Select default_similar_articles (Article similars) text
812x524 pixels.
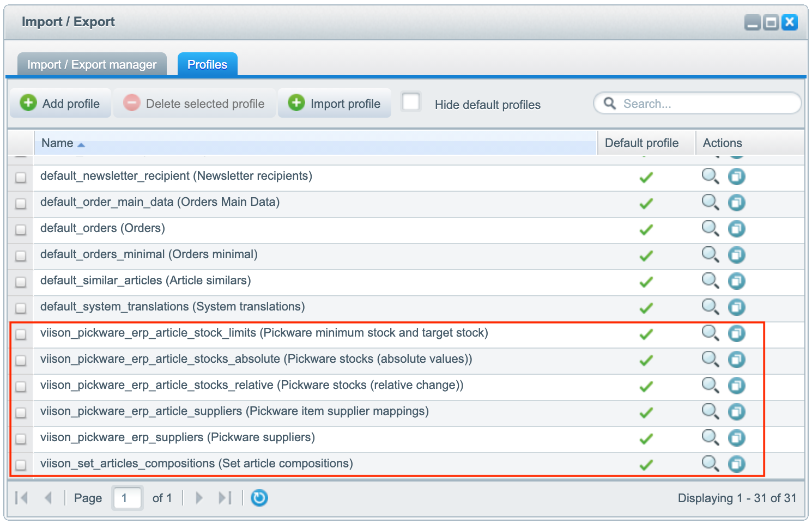(x=146, y=281)
